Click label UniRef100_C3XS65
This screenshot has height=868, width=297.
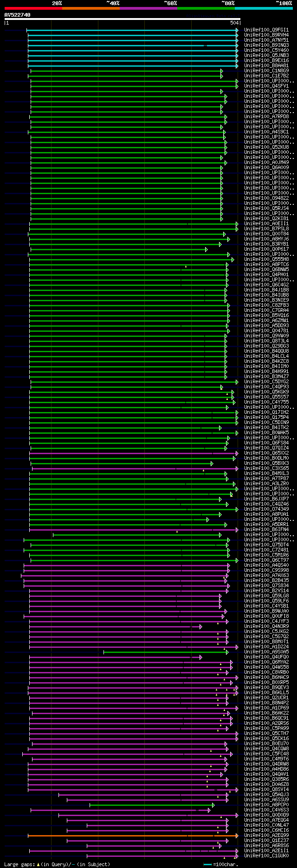click(x=266, y=469)
